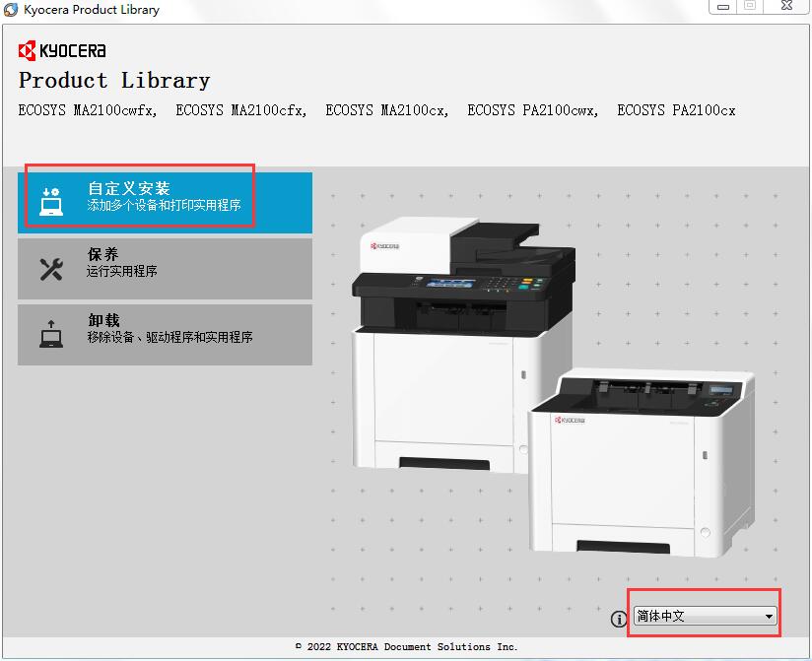Click the custom install laptop-with-gears icon
The width and height of the screenshot is (812, 661).
click(x=51, y=201)
